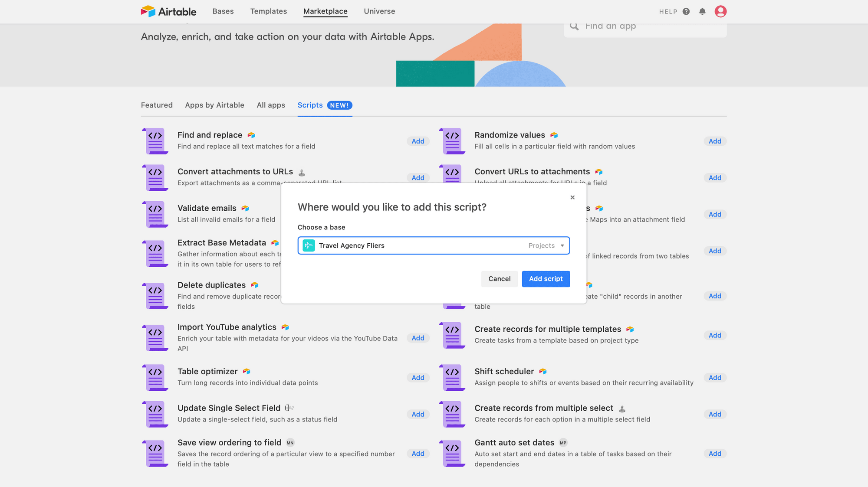Add the Convert URLs to attachments script

point(715,178)
